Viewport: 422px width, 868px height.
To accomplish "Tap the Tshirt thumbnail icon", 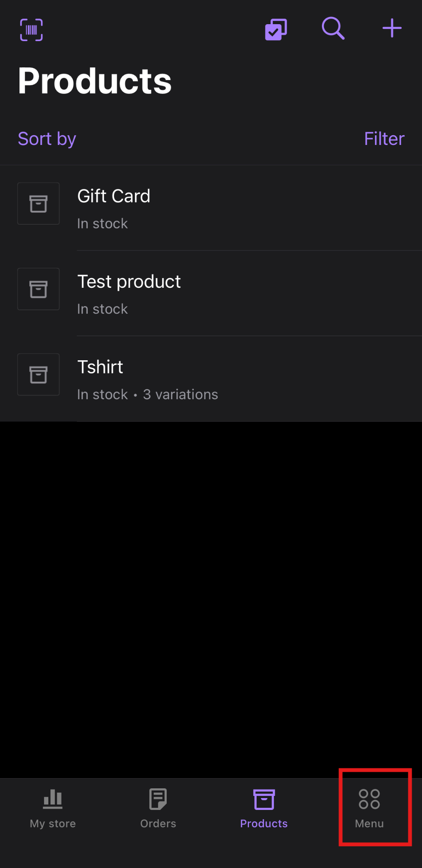I will point(38,375).
